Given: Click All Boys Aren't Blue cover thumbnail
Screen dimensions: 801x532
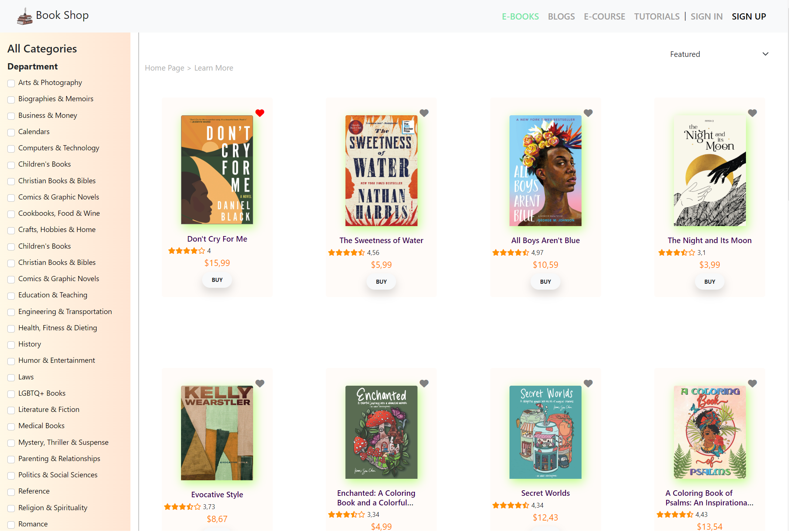Looking at the screenshot, I should pyautogui.click(x=545, y=171).
